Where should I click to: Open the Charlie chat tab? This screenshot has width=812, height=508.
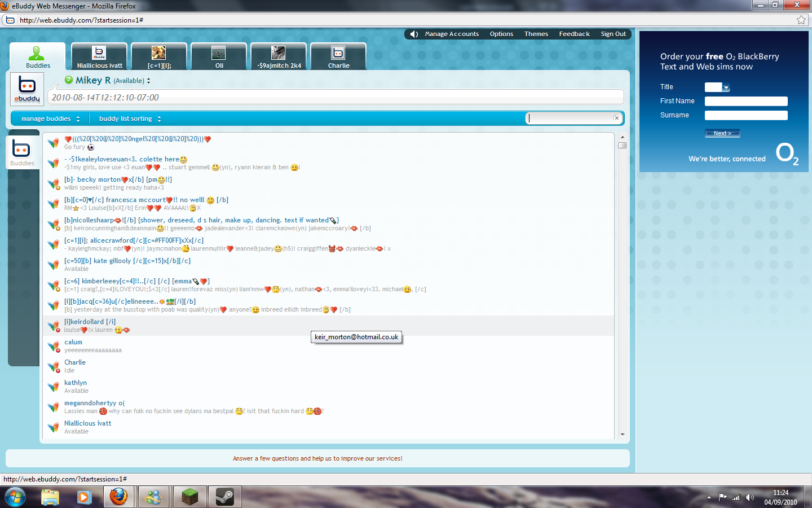point(338,56)
